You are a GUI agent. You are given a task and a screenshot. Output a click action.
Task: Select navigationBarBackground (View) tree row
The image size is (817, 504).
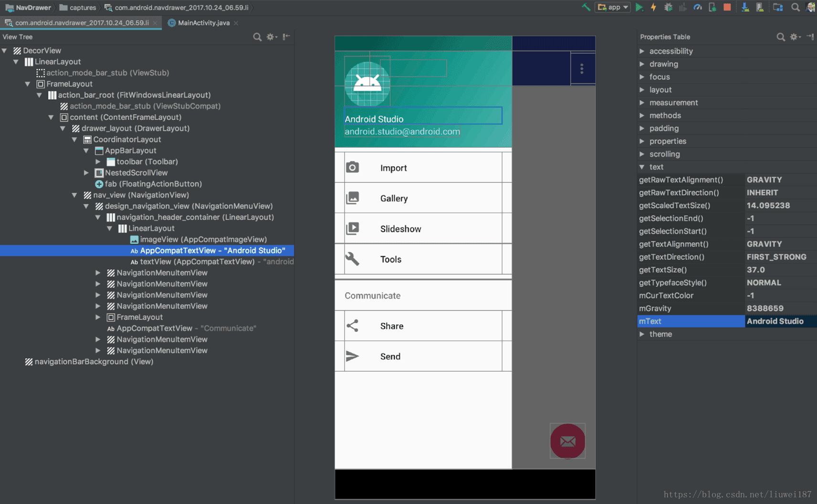[89, 362]
